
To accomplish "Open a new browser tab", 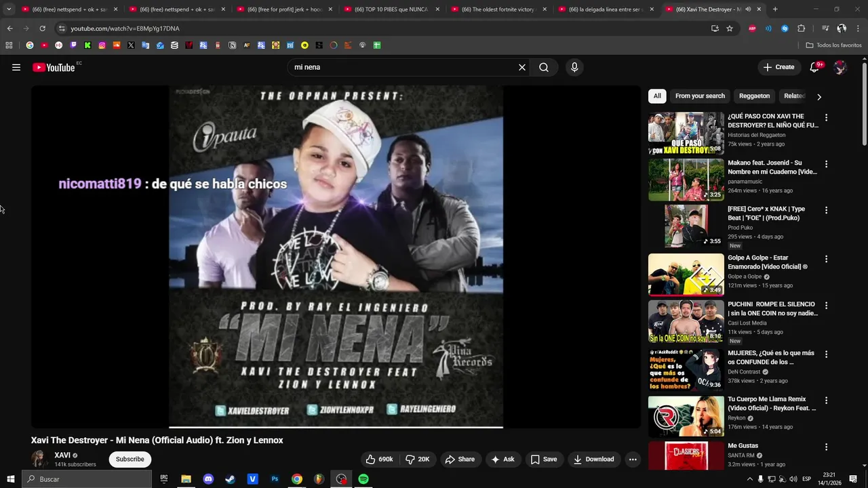I will [x=775, y=9].
